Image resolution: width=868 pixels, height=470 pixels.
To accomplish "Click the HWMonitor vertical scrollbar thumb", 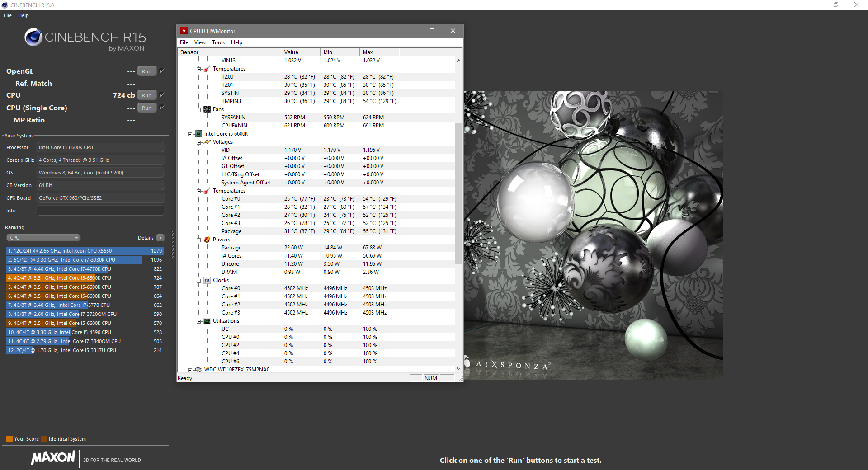I will (458, 194).
